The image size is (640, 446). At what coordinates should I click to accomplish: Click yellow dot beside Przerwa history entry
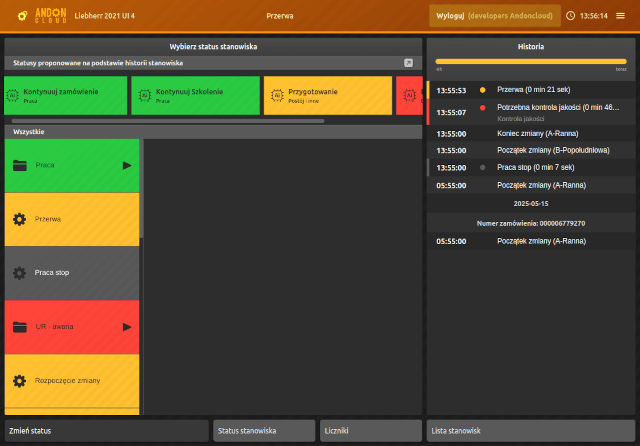point(482,90)
